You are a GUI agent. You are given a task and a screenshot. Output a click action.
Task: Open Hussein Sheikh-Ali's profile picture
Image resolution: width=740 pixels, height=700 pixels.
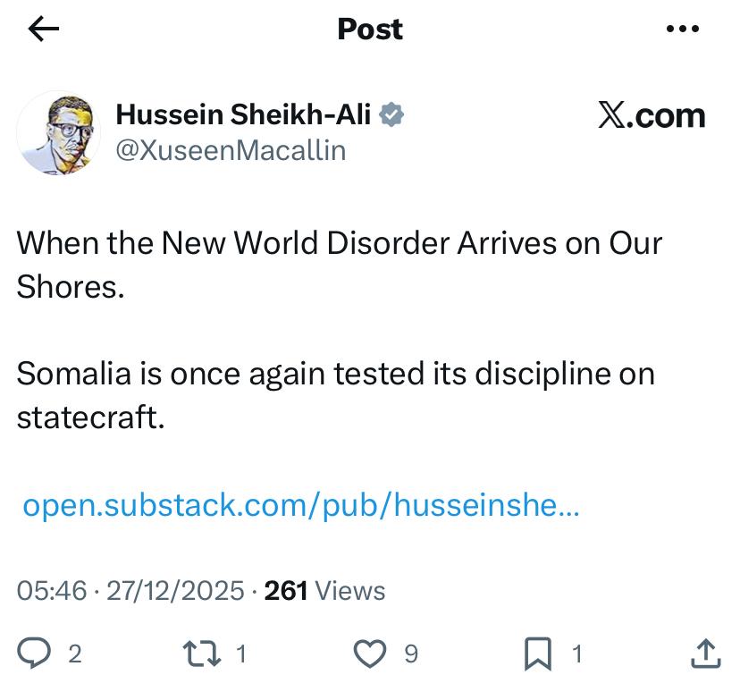point(59,131)
